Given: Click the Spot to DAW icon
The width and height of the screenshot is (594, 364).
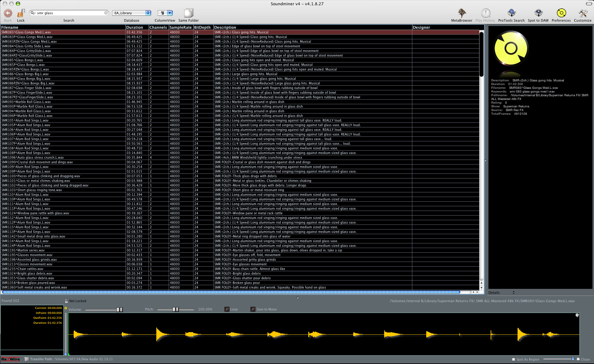Looking at the screenshot, I should click(x=538, y=13).
